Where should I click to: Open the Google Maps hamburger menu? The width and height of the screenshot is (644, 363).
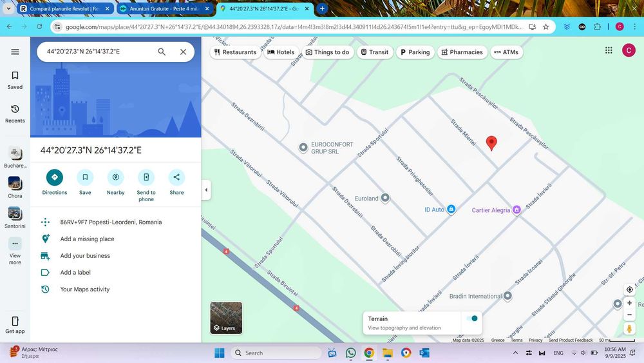pyautogui.click(x=15, y=52)
